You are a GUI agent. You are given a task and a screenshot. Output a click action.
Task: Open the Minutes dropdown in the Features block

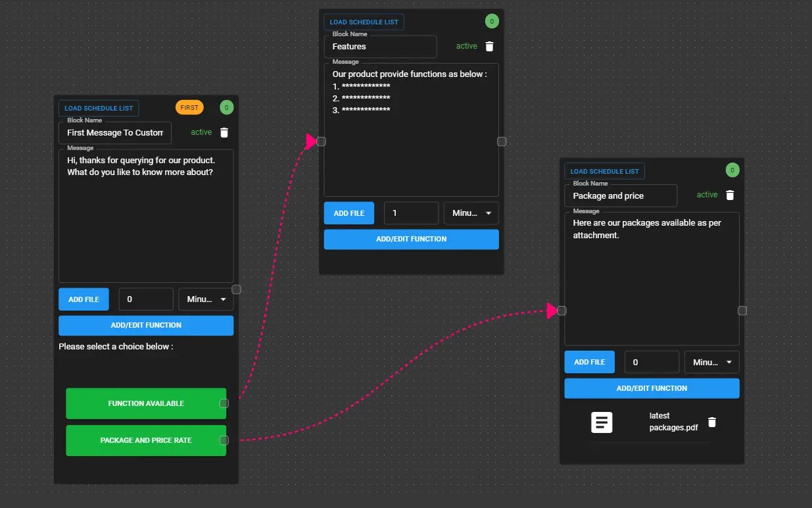[x=471, y=213]
